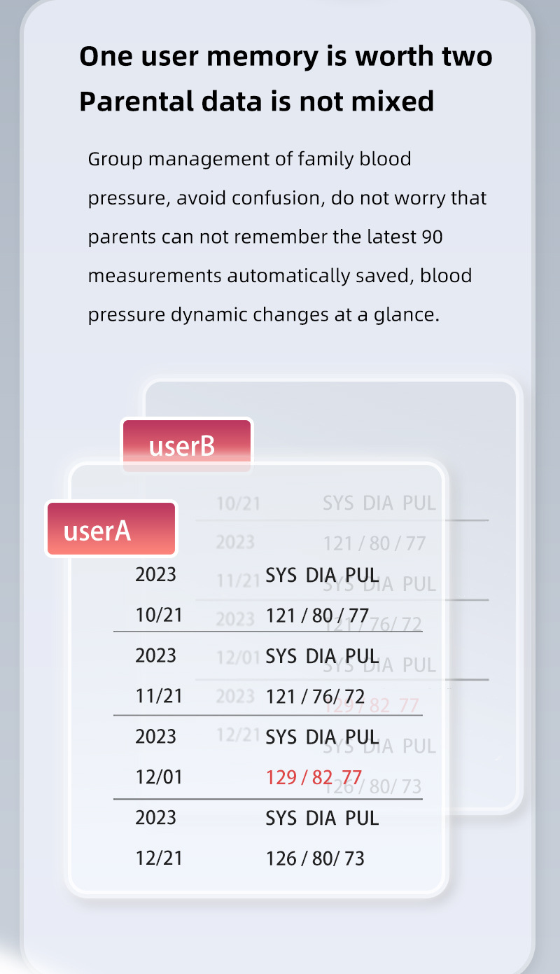Click the "Parental data is not mixed" heading
This screenshot has height=974, width=560.
256,102
